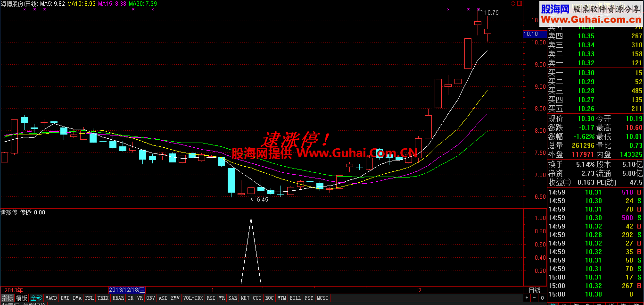The image size is (644, 305).
Task: Switch indicator to FSL
Action: point(90,298)
